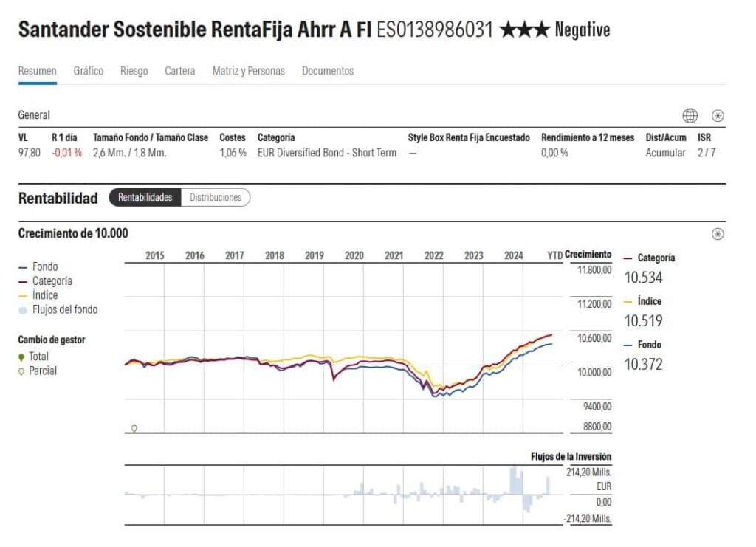The height and width of the screenshot is (547, 756).
Task: Click the -214,20 Mills. lower flow label
Action: (588, 518)
